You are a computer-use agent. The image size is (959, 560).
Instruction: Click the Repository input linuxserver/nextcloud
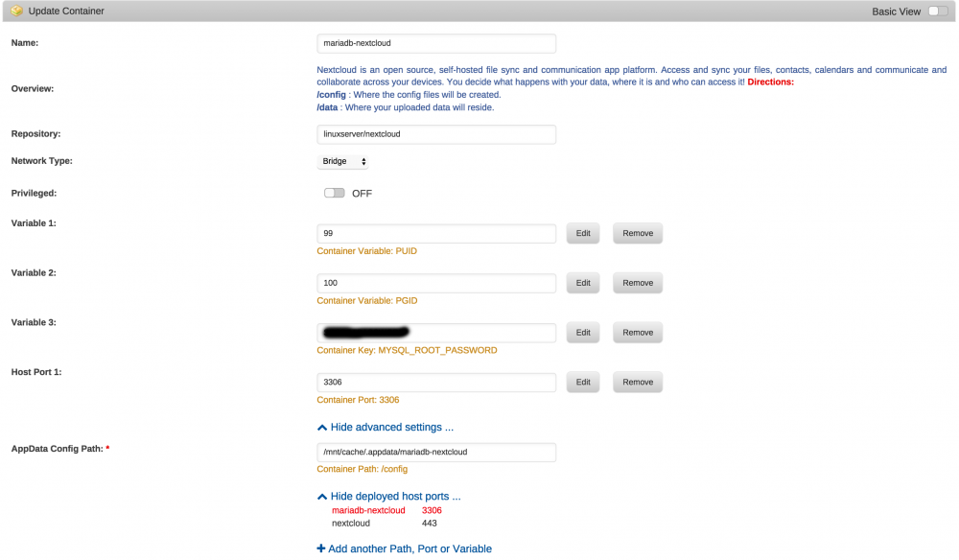[436, 134]
